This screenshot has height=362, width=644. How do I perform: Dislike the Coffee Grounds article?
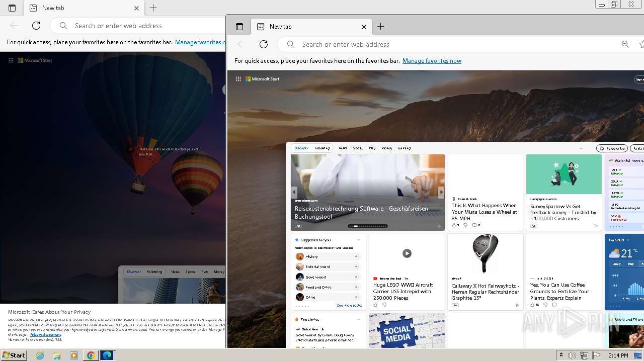click(x=545, y=305)
